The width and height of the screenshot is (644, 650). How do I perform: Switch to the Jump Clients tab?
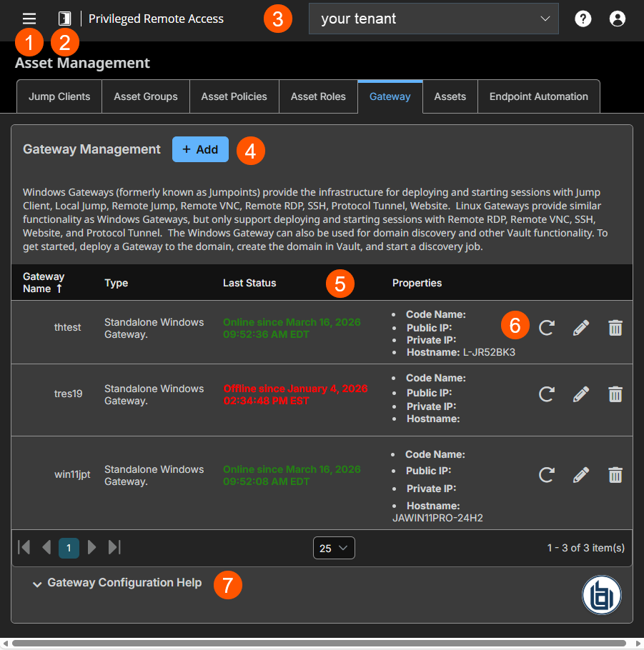tap(59, 96)
